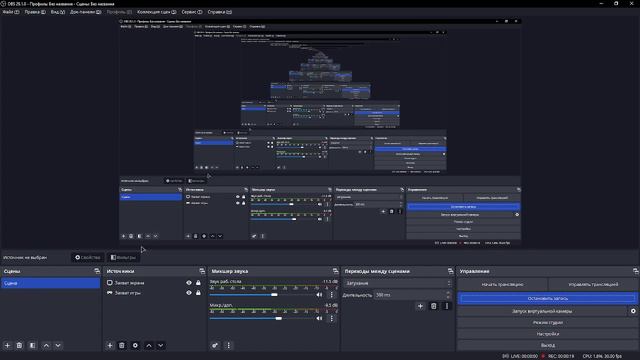Click the Exit button in Controls
Screen dimensions: 640x360
(548, 345)
